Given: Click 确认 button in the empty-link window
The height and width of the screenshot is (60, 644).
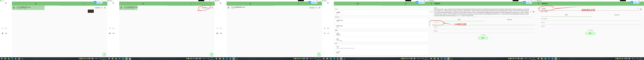Looking at the screenshot, I should pyautogui.click(x=590, y=33).
